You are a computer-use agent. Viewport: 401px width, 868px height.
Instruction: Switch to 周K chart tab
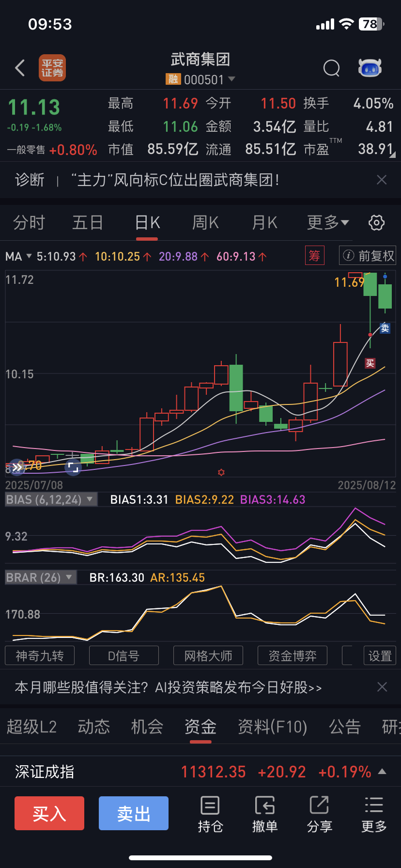pyautogui.click(x=206, y=223)
